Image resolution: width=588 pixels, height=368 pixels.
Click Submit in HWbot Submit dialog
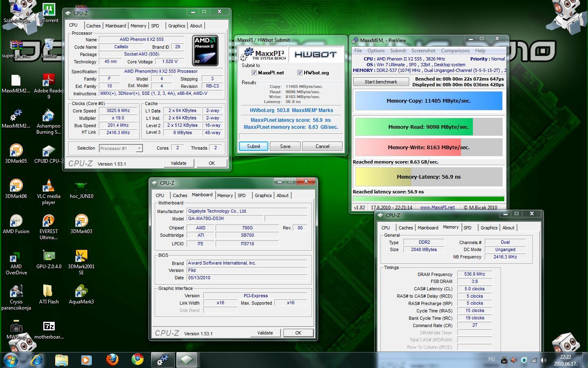click(x=254, y=146)
